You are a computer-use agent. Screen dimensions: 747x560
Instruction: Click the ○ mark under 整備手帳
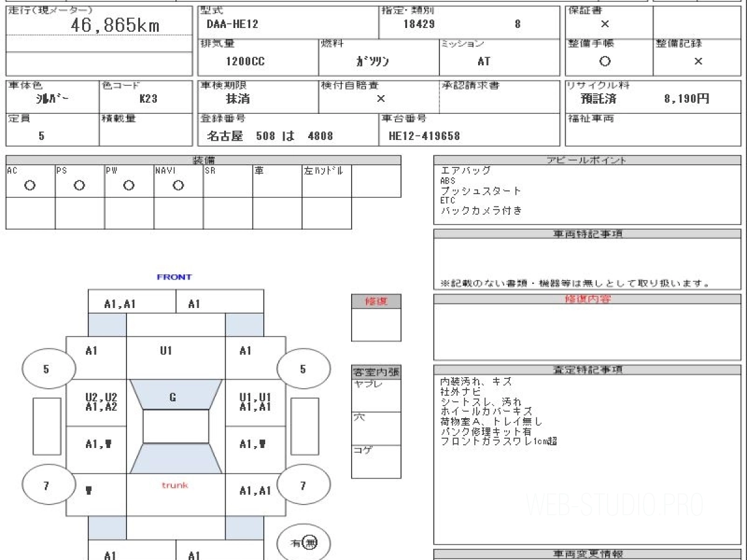click(x=604, y=62)
